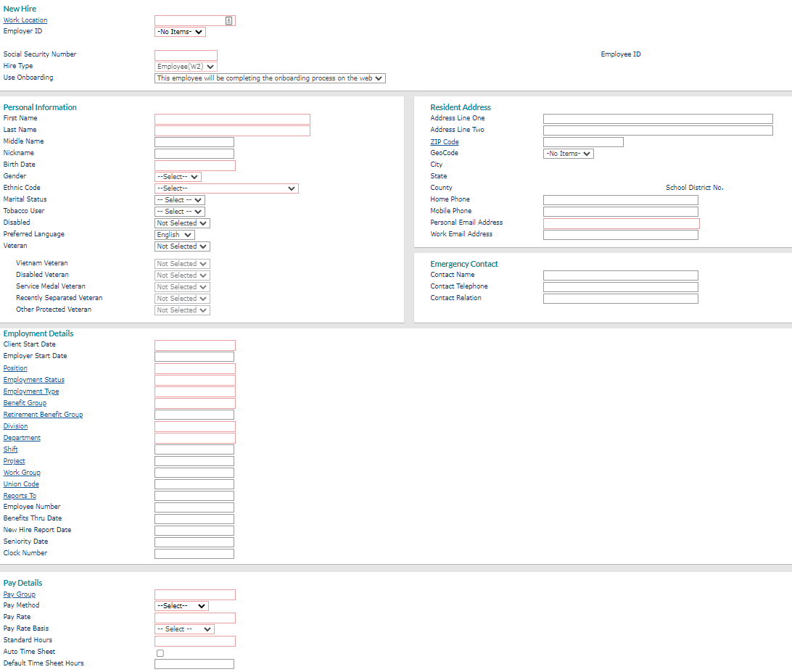
Task: Enable the Auto Time Sheet checkbox
Action: 160,652
